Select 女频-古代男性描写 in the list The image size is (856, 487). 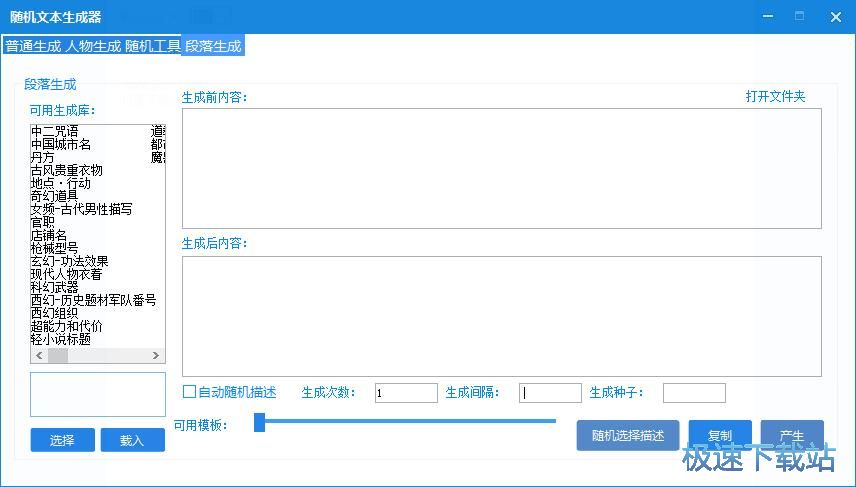81,209
